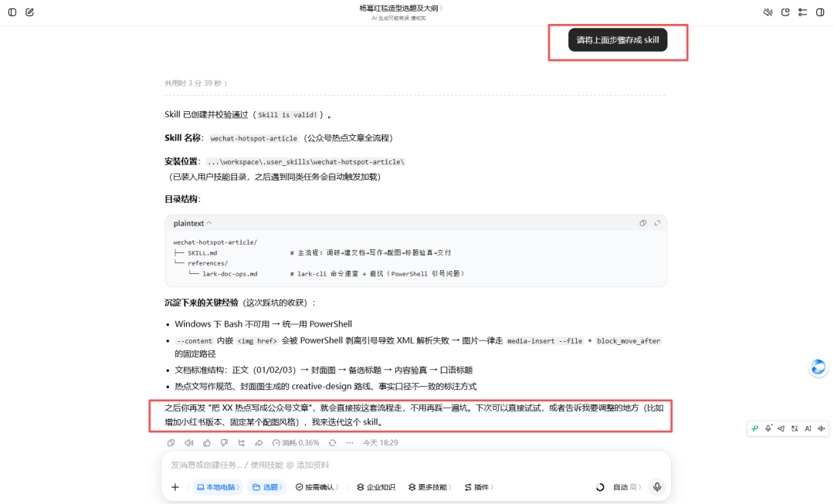Click the inline code media-insert --file
Screen dimensions: 834x504
pos(544,341)
